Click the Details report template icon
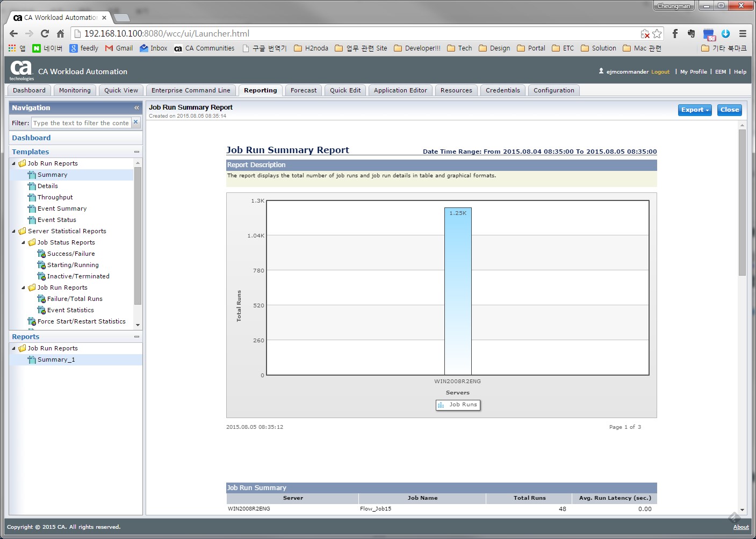Screen dimensions: 756x539 pos(32,186)
